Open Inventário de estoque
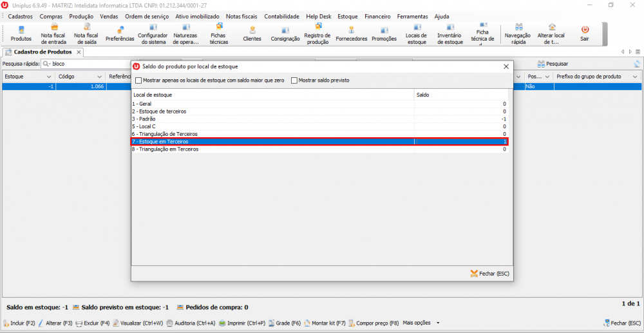The height and width of the screenshot is (333, 644). [450, 33]
